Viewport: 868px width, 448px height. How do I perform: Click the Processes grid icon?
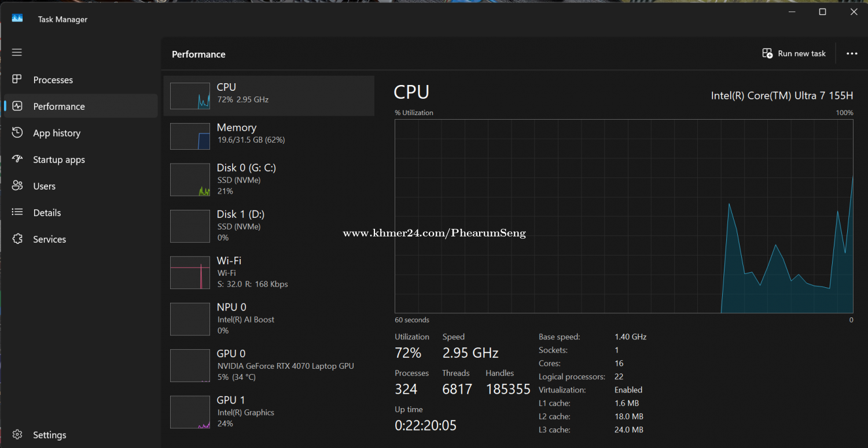coord(17,79)
